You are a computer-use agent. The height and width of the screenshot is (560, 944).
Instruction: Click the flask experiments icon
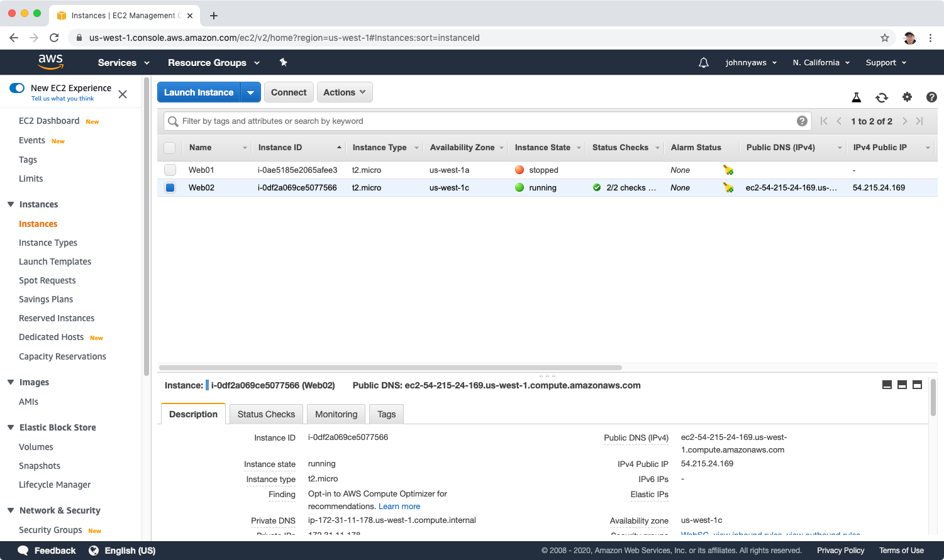[x=856, y=97]
